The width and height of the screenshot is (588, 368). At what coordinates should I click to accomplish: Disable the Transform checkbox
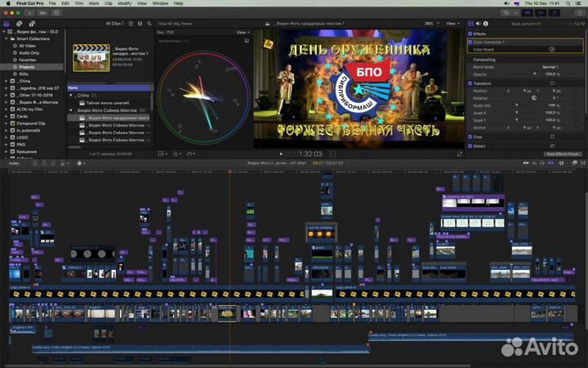coord(470,83)
